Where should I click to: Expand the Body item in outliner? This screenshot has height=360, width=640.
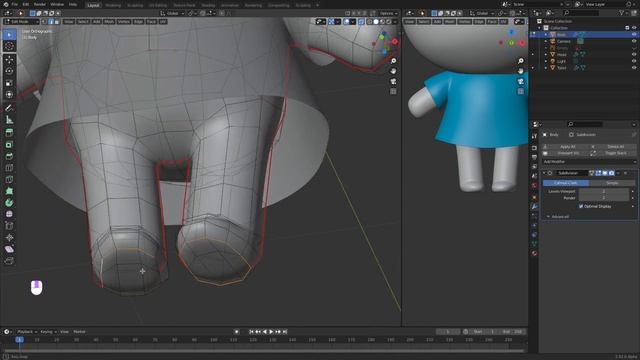tap(546, 35)
